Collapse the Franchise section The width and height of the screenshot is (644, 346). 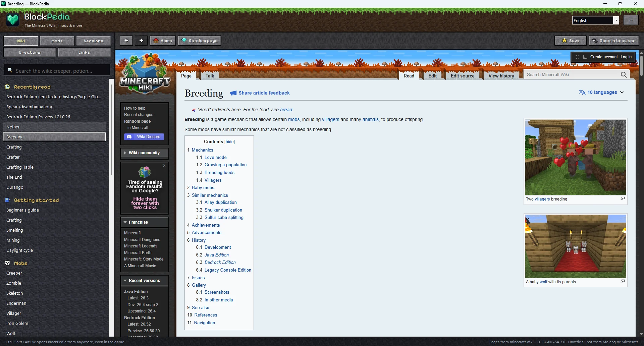click(144, 222)
